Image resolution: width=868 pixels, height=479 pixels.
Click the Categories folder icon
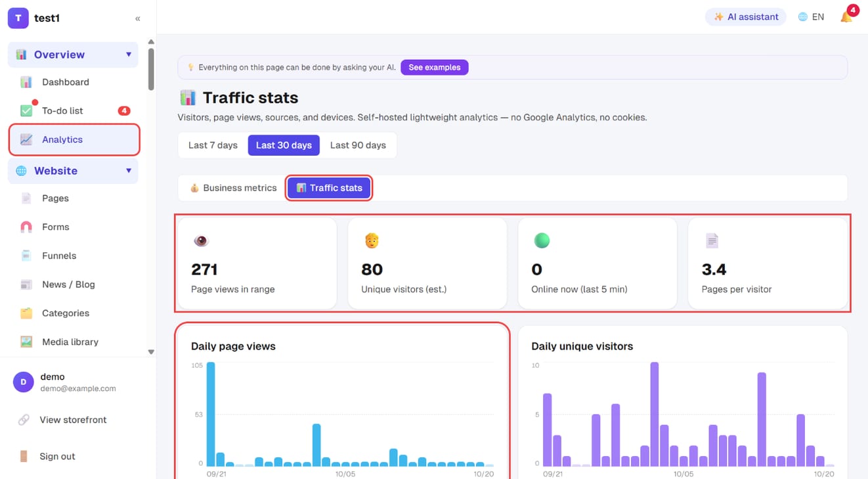click(26, 313)
